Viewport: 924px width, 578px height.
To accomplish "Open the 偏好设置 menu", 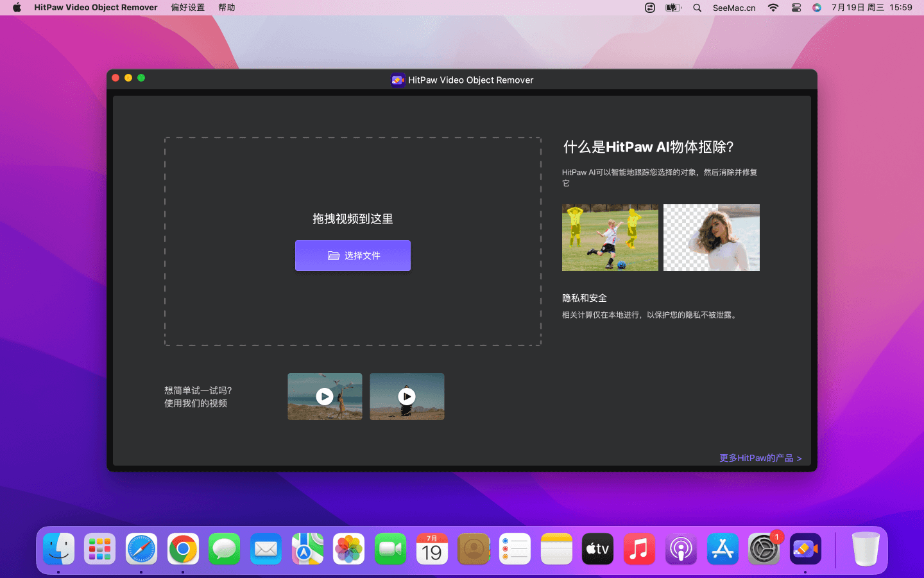I will click(187, 8).
